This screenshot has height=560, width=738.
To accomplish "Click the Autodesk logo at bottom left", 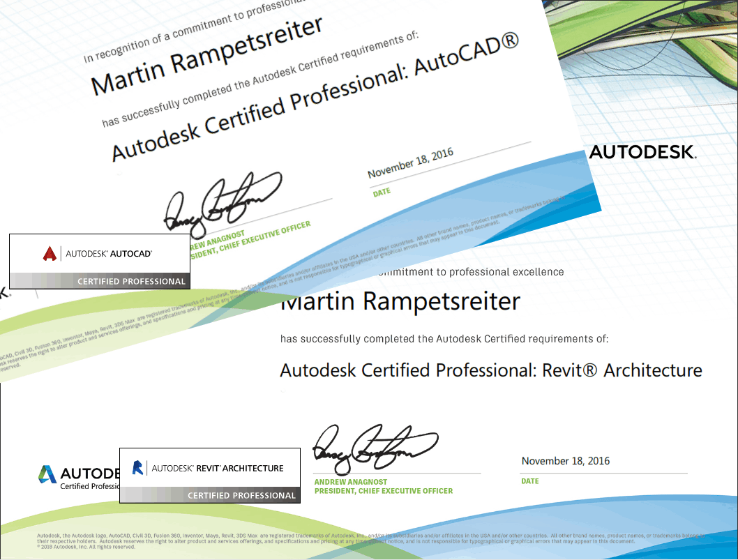I will [47, 474].
